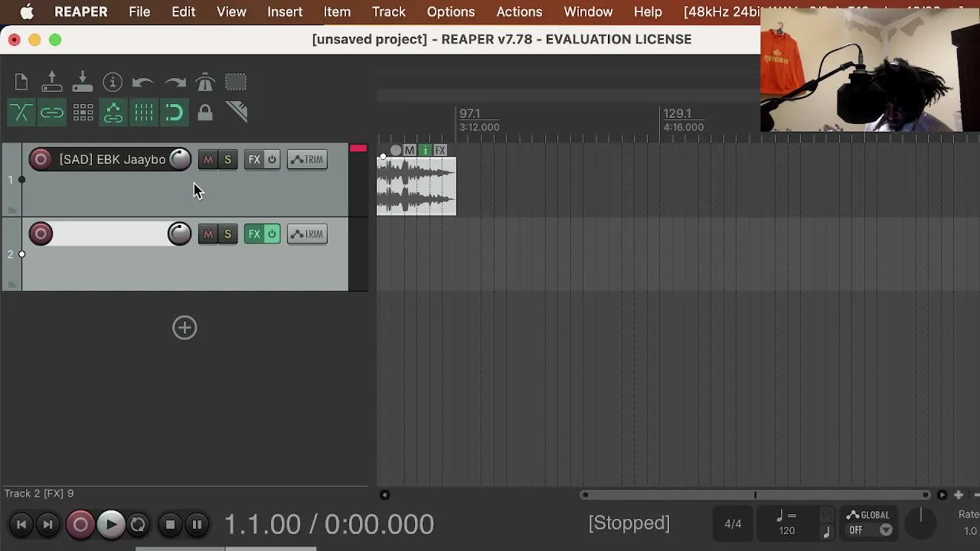Click the New Project toolbar icon
This screenshot has width=980, height=551.
(x=21, y=82)
